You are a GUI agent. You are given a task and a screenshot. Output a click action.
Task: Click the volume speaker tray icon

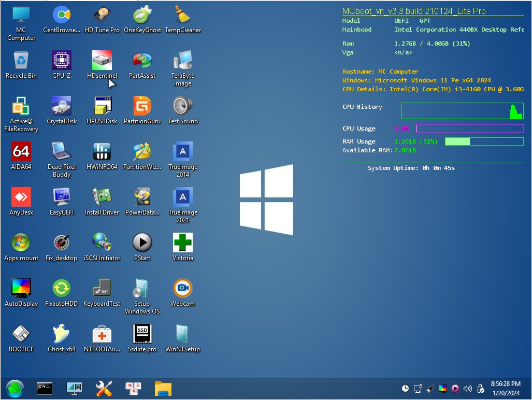point(468,389)
